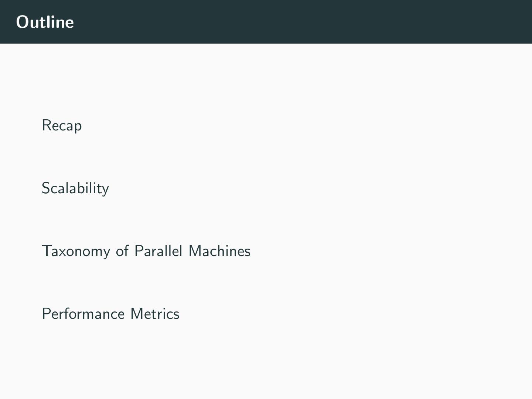Click the capital "M" of Metrics
532x399 pixels.
[137, 314]
